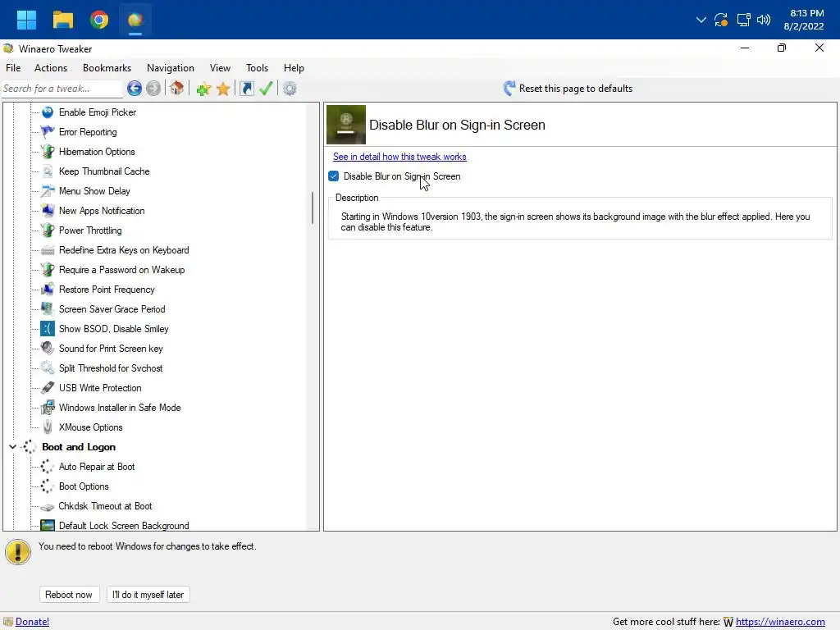The height and width of the screenshot is (630, 840).
Task: Click the XMouse Options mouse icon
Action: point(48,427)
